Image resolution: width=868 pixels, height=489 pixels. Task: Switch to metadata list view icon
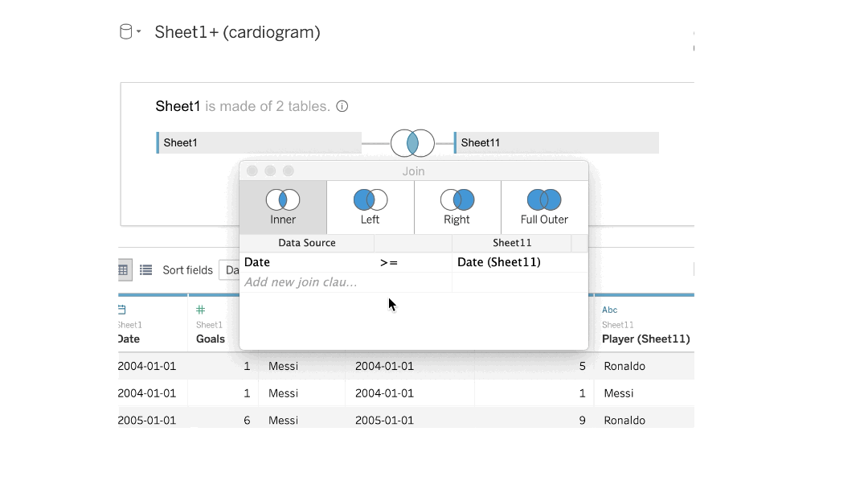tap(145, 270)
